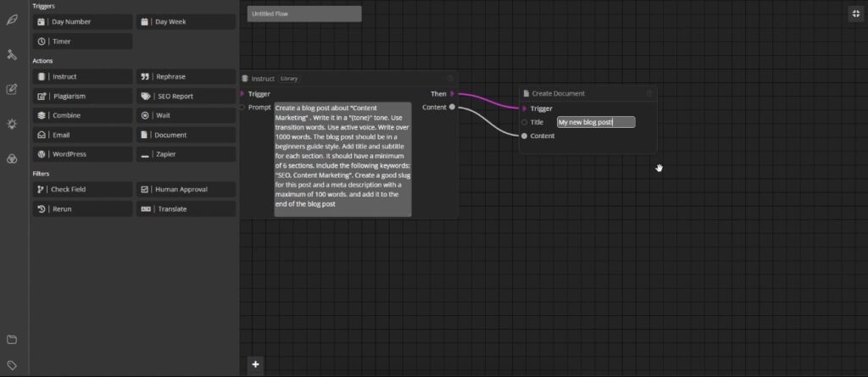Click the 'Actions' section heading
This screenshot has width=868, height=377.
pyautogui.click(x=42, y=61)
